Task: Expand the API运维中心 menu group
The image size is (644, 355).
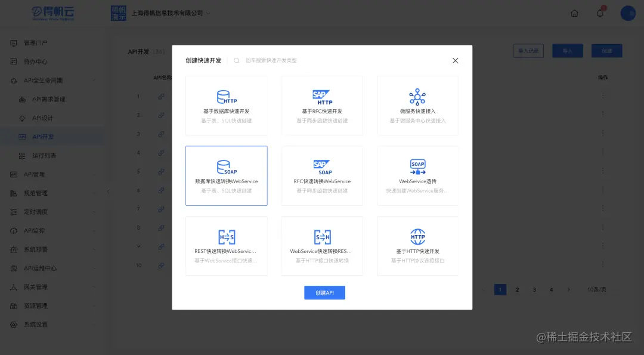Action: [x=94, y=268]
